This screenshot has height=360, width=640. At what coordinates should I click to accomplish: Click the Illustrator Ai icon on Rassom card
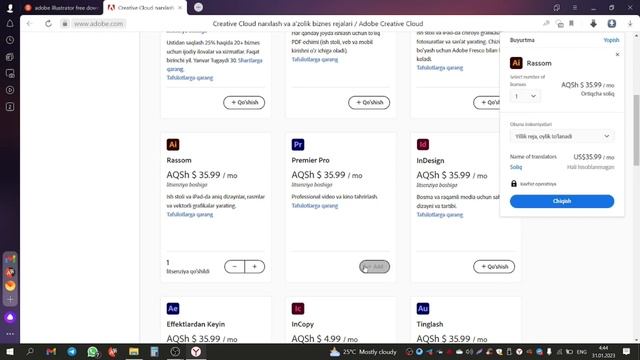click(x=173, y=144)
